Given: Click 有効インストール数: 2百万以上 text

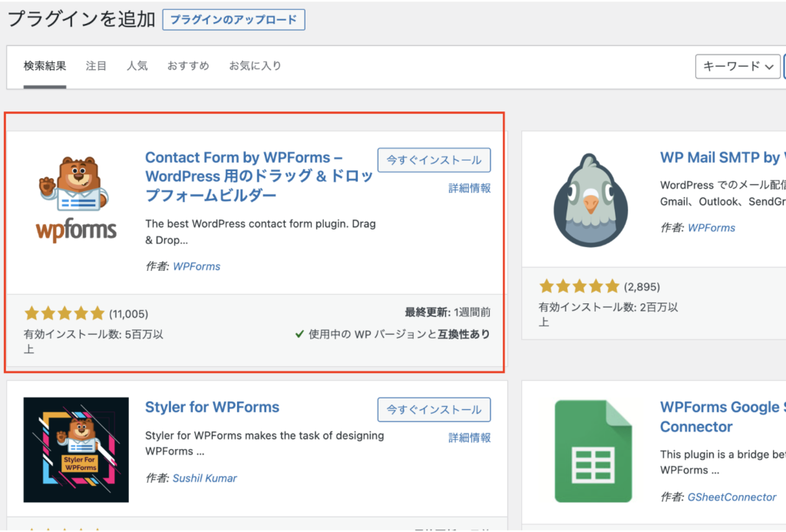Looking at the screenshot, I should [x=609, y=315].
